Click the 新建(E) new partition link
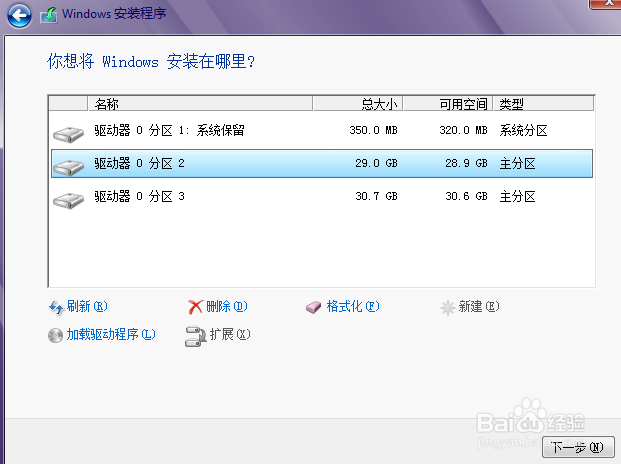Screen dimensions: 621x464 coord(479,306)
